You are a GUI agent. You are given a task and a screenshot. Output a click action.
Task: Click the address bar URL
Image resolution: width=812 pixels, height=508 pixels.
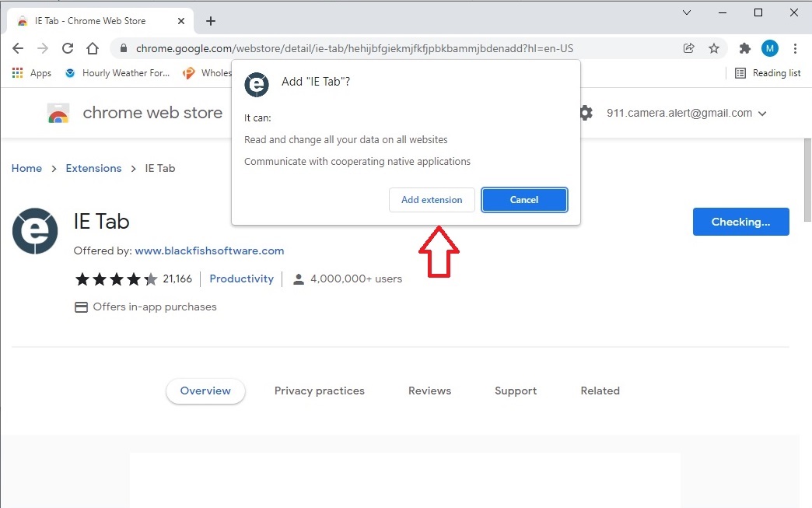(x=354, y=48)
